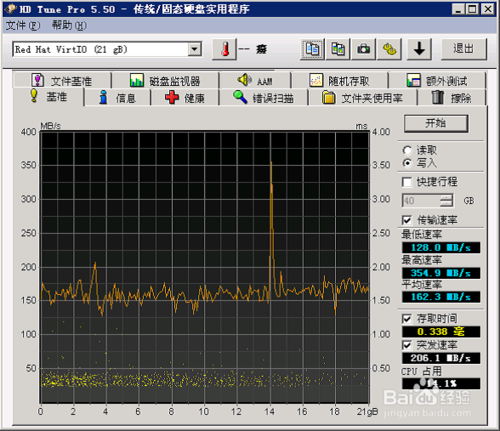Click the GB value spinner arrows
Viewport: 500px width, 431px height.
446,201
